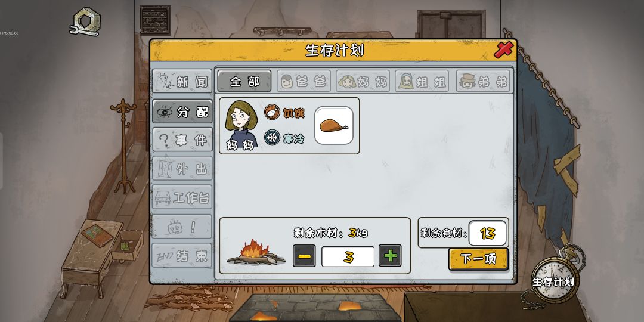Select the 姐姐 character tab
The width and height of the screenshot is (644, 322).
pos(422,81)
